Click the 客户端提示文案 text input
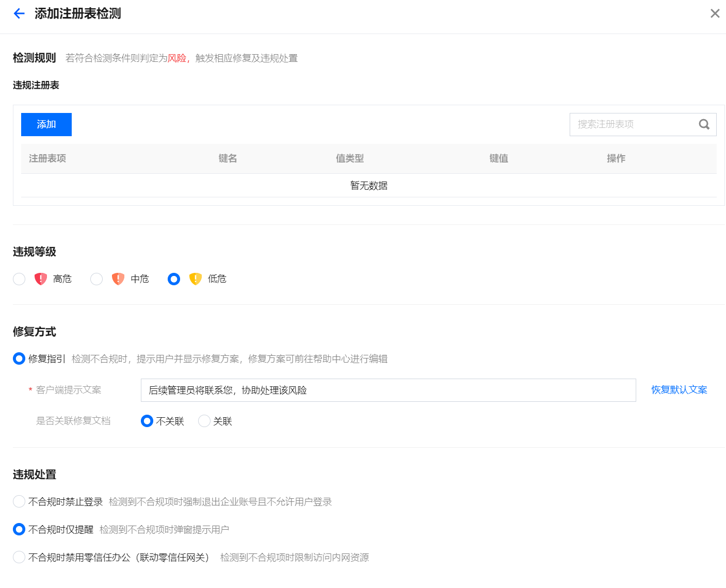 (x=388, y=390)
